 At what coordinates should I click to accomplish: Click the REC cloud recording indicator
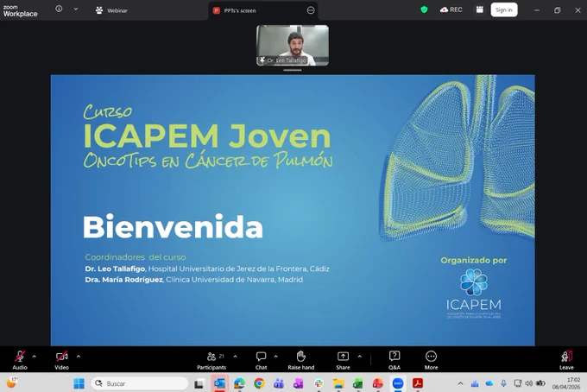[451, 9]
